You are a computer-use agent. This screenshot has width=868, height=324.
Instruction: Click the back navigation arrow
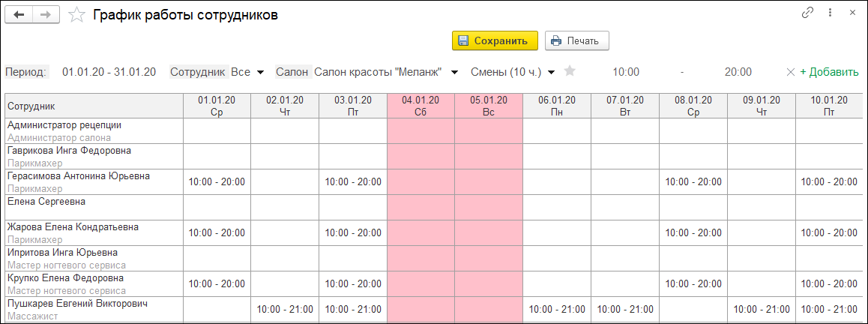(19, 15)
